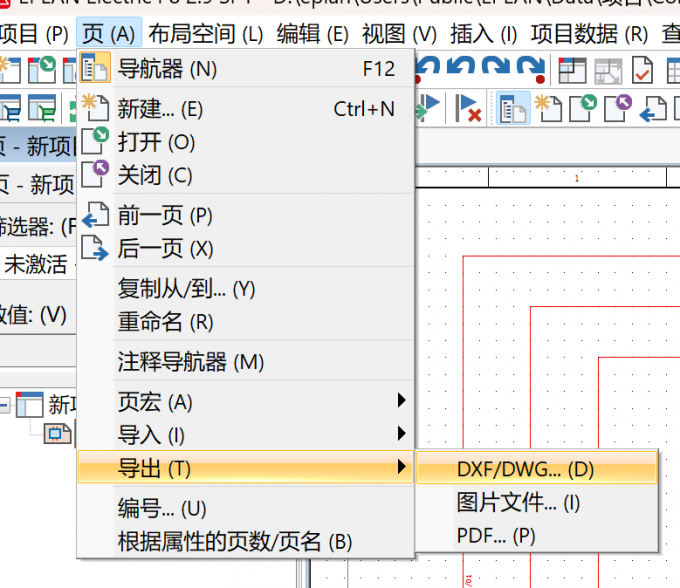Open the 项目数据 (R) menu
This screenshot has width=680, height=588.
(x=589, y=33)
